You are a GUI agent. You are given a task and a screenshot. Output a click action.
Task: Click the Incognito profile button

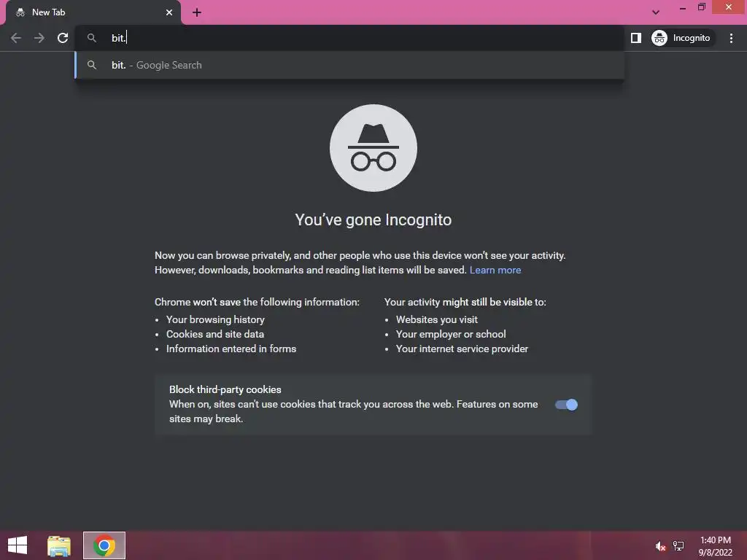tap(681, 38)
